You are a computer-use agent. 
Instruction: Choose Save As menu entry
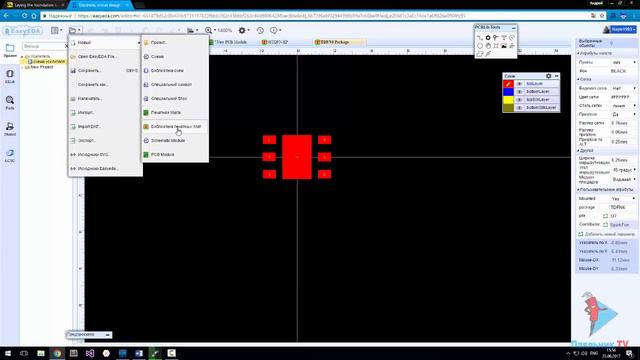pyautogui.click(x=105, y=84)
